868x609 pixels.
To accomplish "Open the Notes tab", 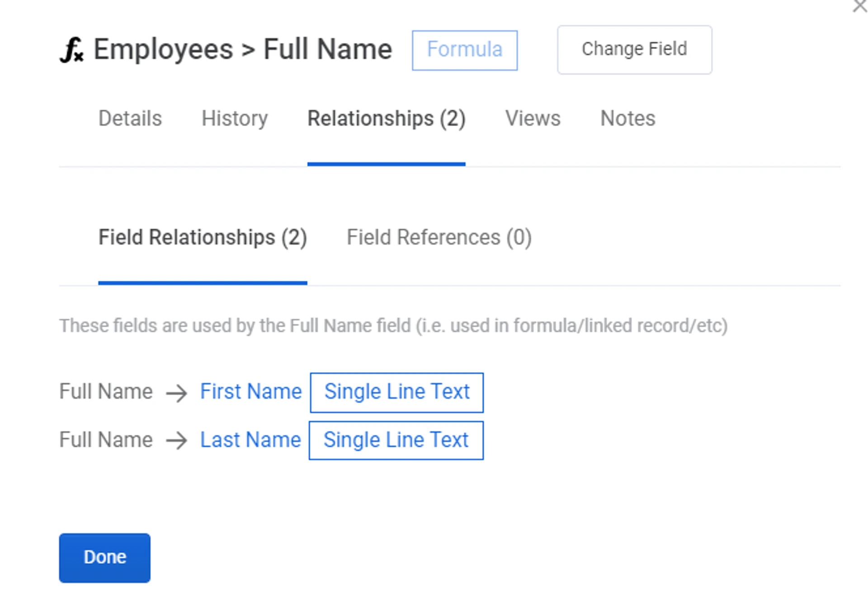I will point(627,118).
